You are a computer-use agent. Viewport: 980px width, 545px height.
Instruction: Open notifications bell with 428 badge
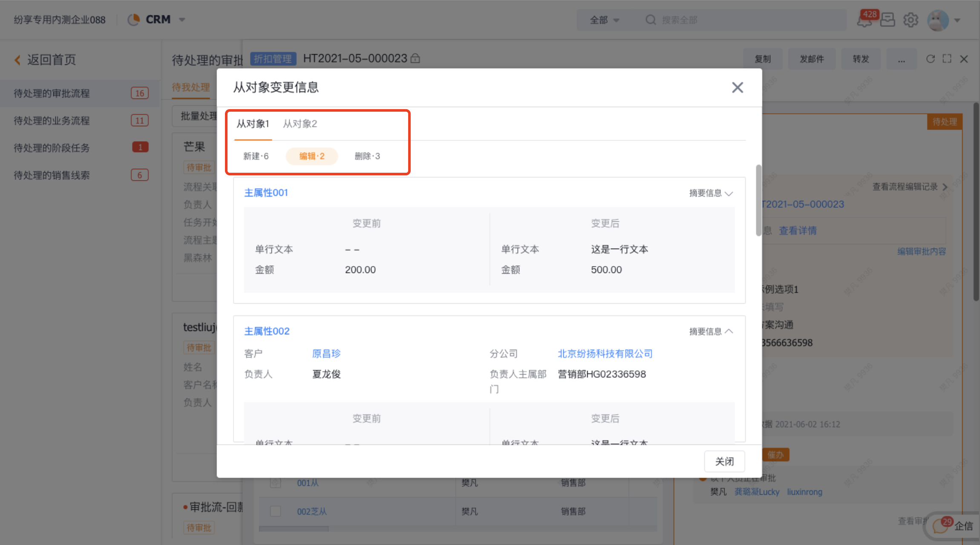click(865, 20)
